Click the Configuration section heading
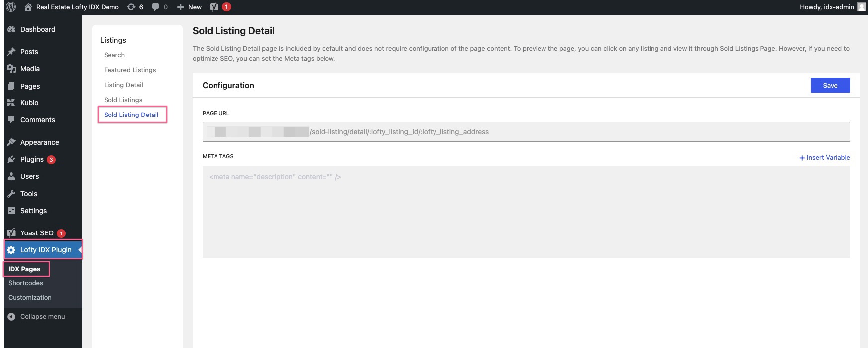 click(228, 85)
